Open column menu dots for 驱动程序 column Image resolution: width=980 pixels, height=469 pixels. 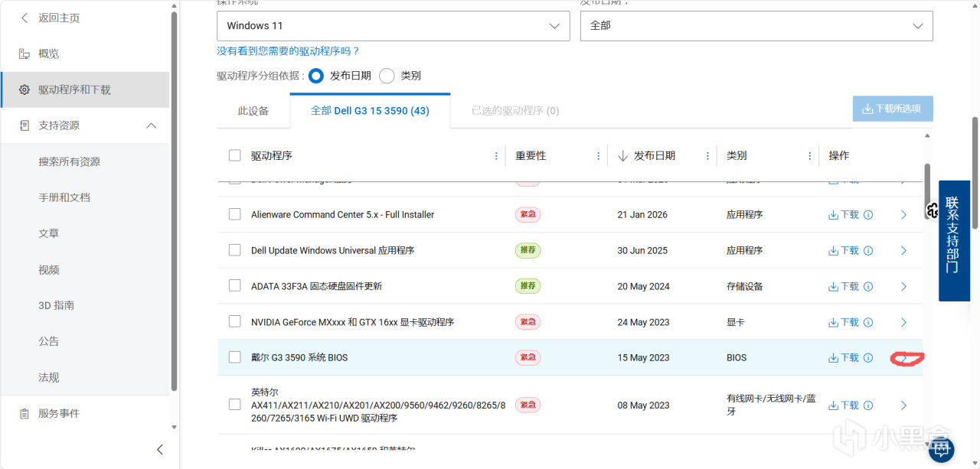496,155
